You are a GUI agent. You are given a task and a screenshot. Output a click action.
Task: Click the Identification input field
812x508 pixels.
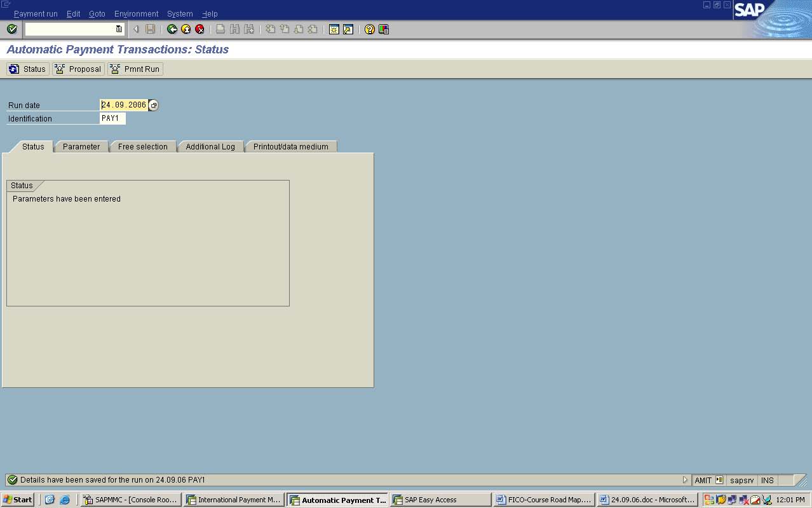pos(112,119)
